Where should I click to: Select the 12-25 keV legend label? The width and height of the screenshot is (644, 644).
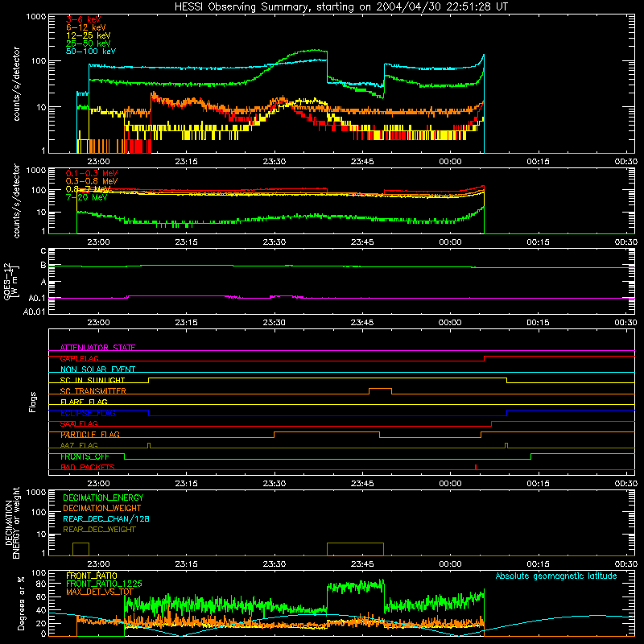(x=88, y=35)
